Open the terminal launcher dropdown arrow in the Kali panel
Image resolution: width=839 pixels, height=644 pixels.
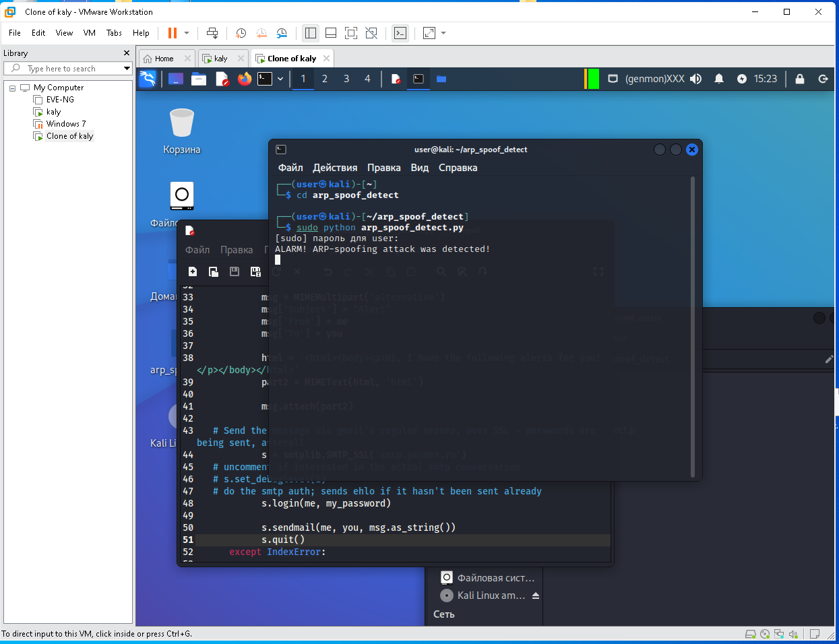(280, 79)
